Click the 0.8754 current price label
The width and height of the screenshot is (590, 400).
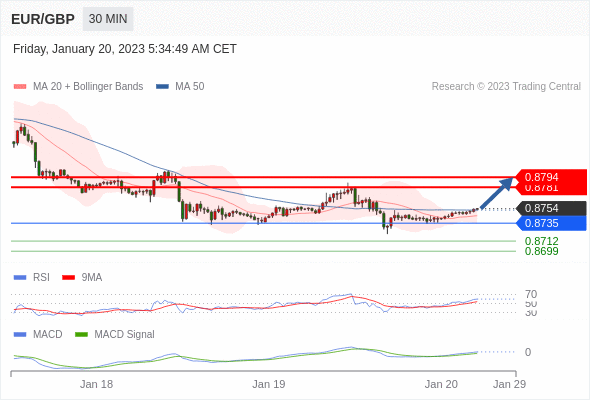coord(551,208)
